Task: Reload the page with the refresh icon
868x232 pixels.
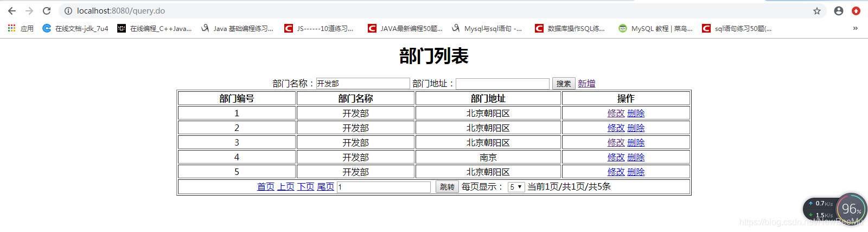Action: click(47, 11)
